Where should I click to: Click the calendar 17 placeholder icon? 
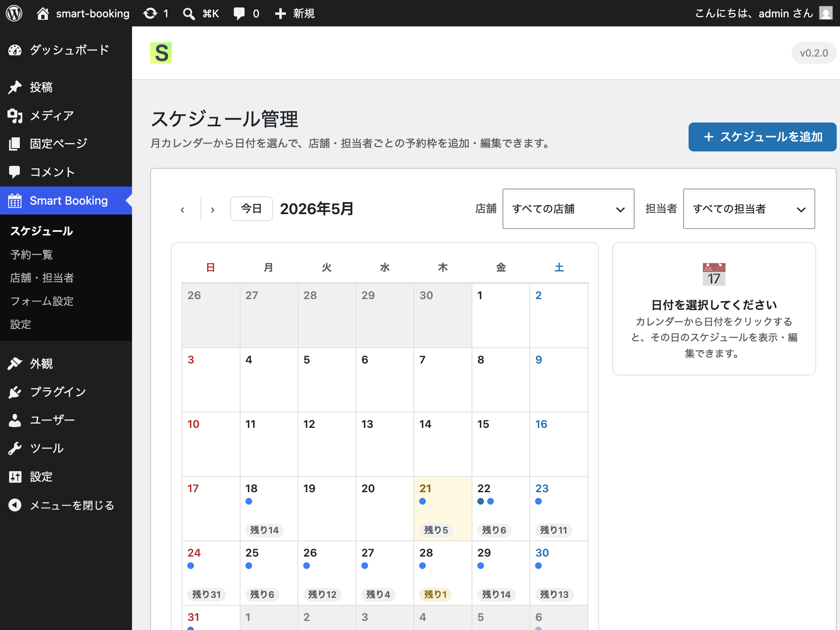(x=714, y=274)
